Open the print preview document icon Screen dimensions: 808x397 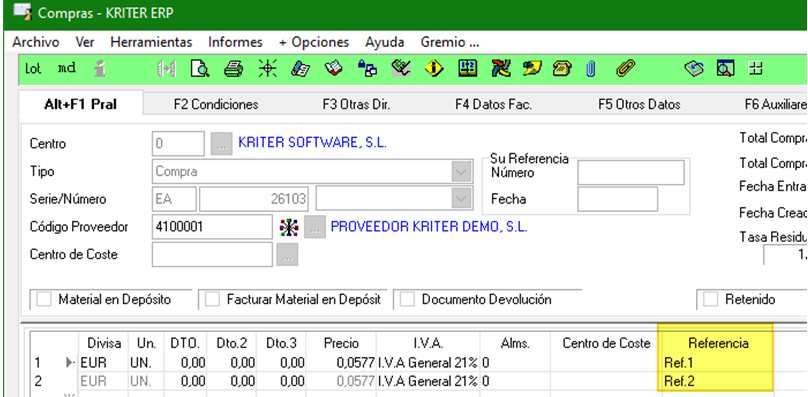pos(199,69)
